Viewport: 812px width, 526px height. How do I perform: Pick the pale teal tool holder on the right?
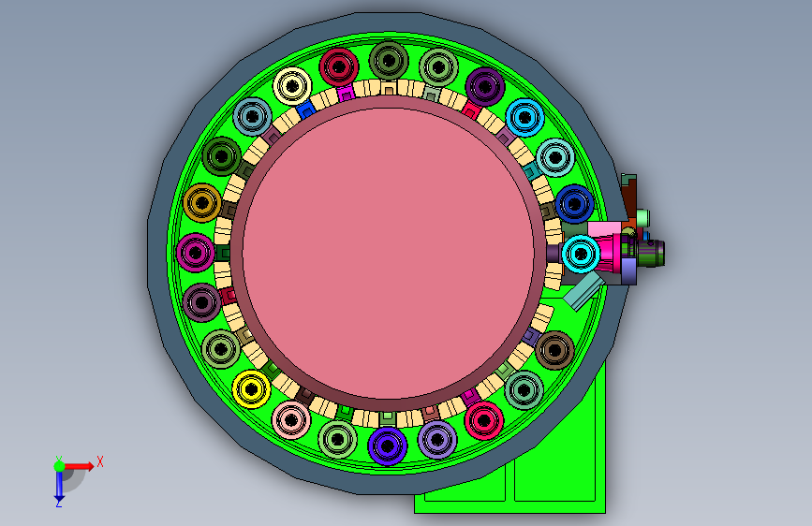555,157
